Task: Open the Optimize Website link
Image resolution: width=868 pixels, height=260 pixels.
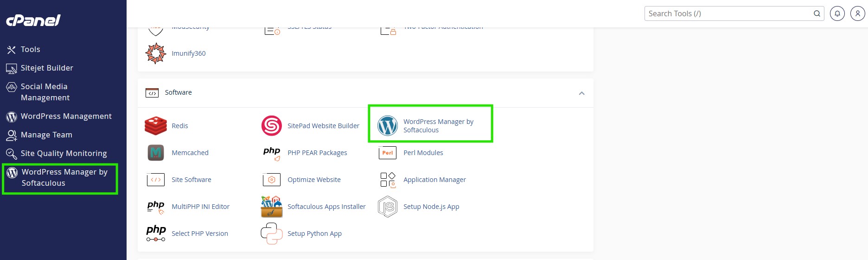Action: click(314, 180)
